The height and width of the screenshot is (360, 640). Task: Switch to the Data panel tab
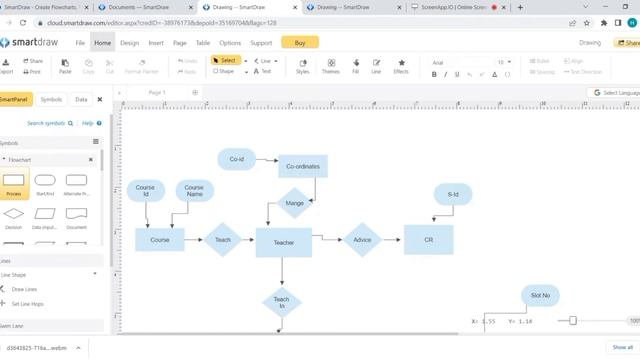point(81,99)
